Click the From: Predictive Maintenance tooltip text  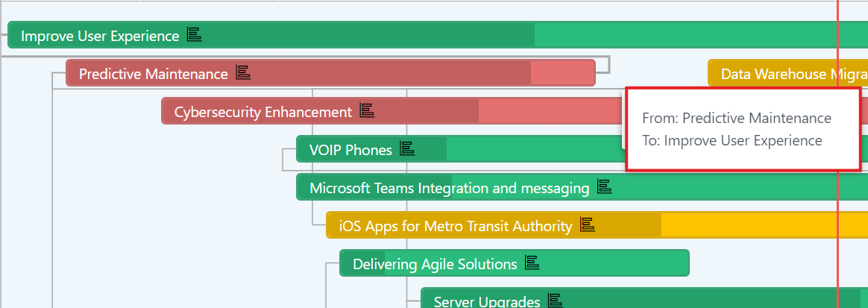(x=737, y=118)
